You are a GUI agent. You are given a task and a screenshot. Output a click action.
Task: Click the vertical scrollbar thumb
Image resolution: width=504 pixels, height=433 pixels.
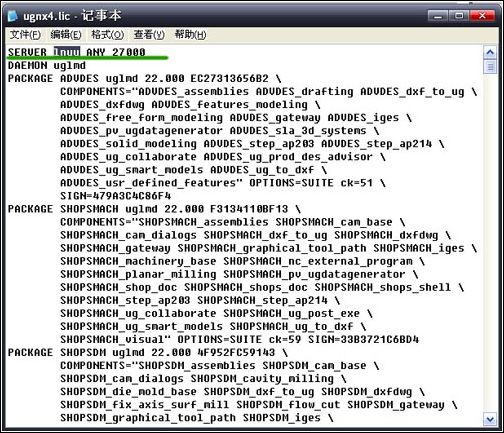490,66
